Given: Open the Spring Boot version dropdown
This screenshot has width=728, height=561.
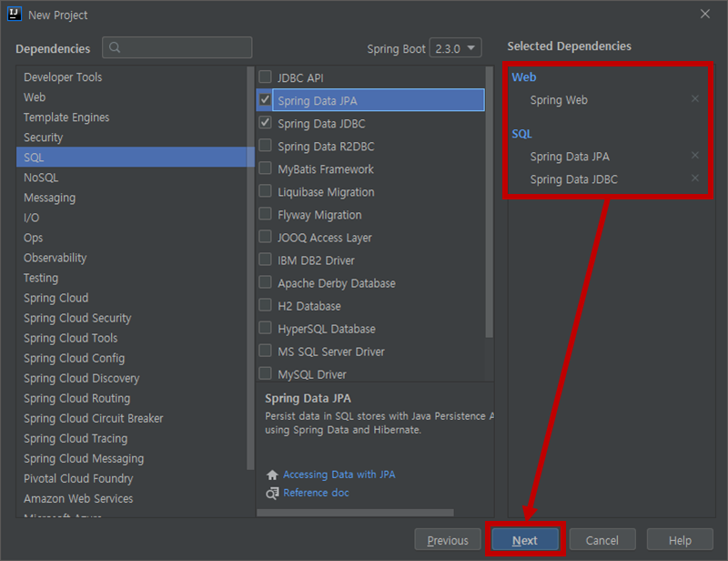Looking at the screenshot, I should click(456, 48).
